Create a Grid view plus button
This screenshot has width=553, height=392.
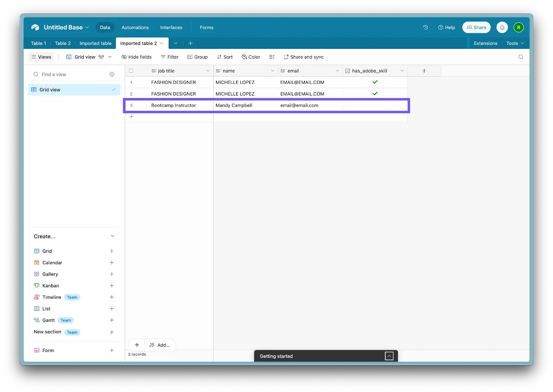tap(112, 251)
